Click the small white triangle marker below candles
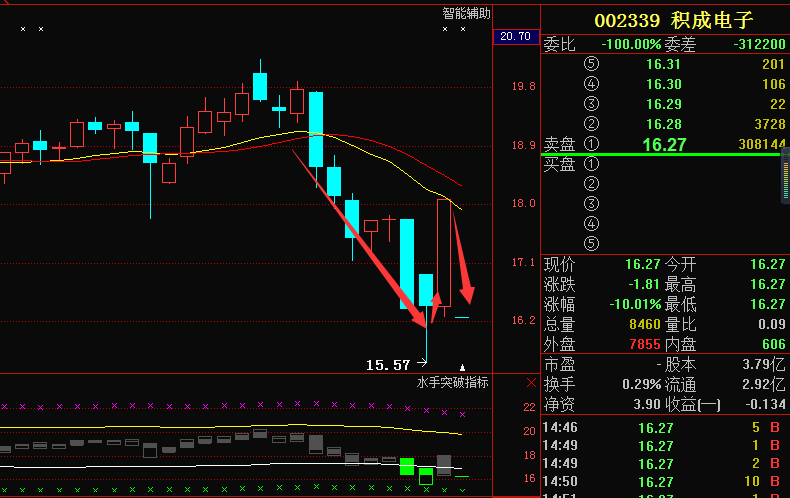Viewport: 790px width, 498px height. [461, 368]
